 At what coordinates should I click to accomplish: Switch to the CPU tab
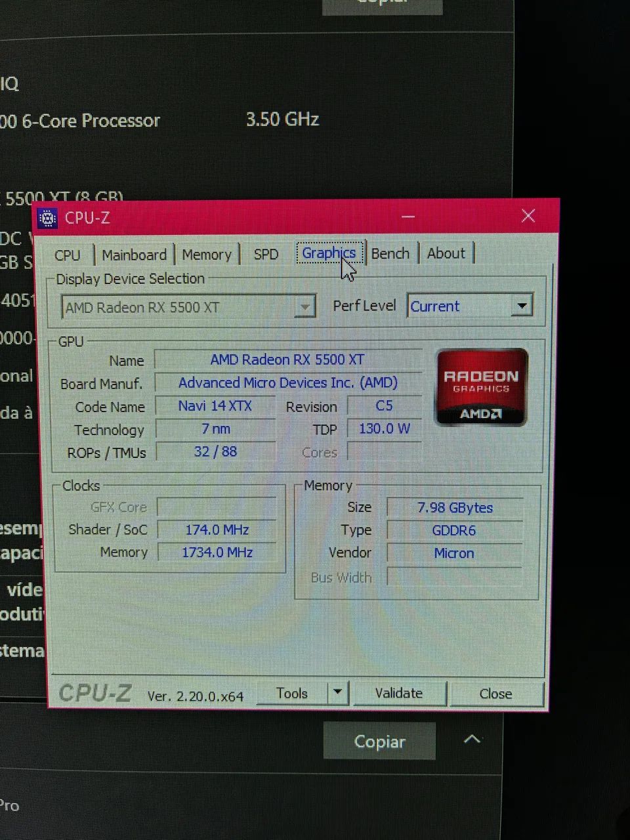coord(68,255)
